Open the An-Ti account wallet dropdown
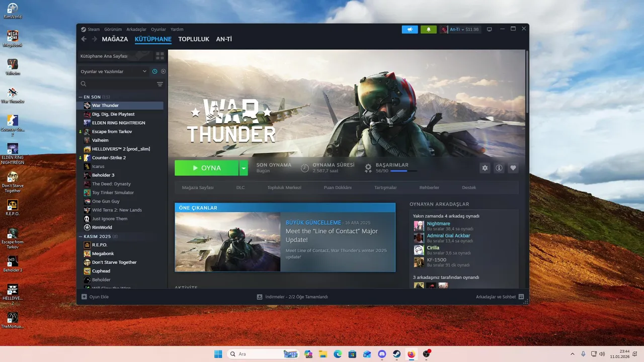The height and width of the screenshot is (362, 644). tap(460, 29)
